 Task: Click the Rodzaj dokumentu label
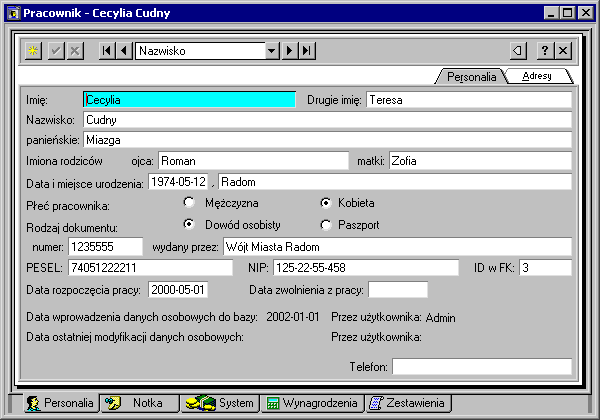tap(72, 228)
